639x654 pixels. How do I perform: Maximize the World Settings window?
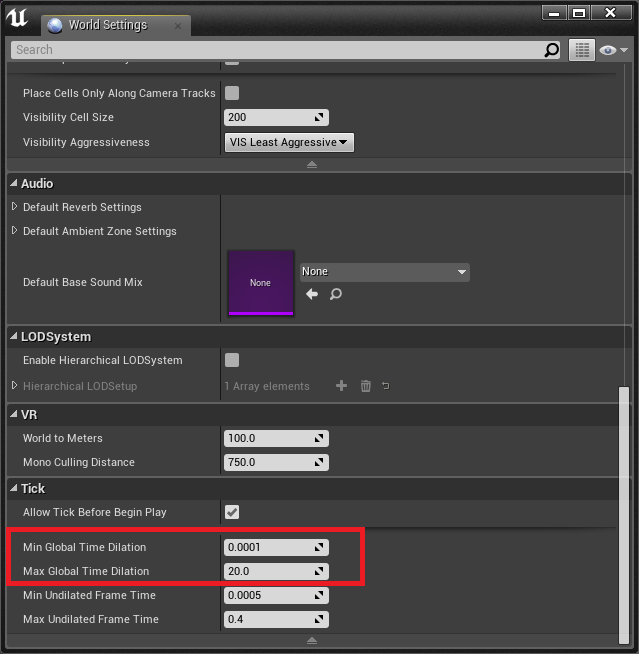coord(579,13)
